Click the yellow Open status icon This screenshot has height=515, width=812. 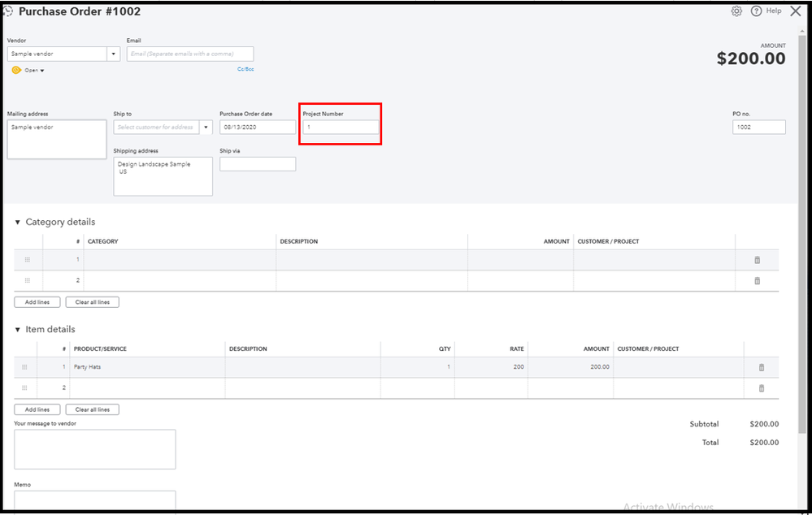click(x=16, y=70)
